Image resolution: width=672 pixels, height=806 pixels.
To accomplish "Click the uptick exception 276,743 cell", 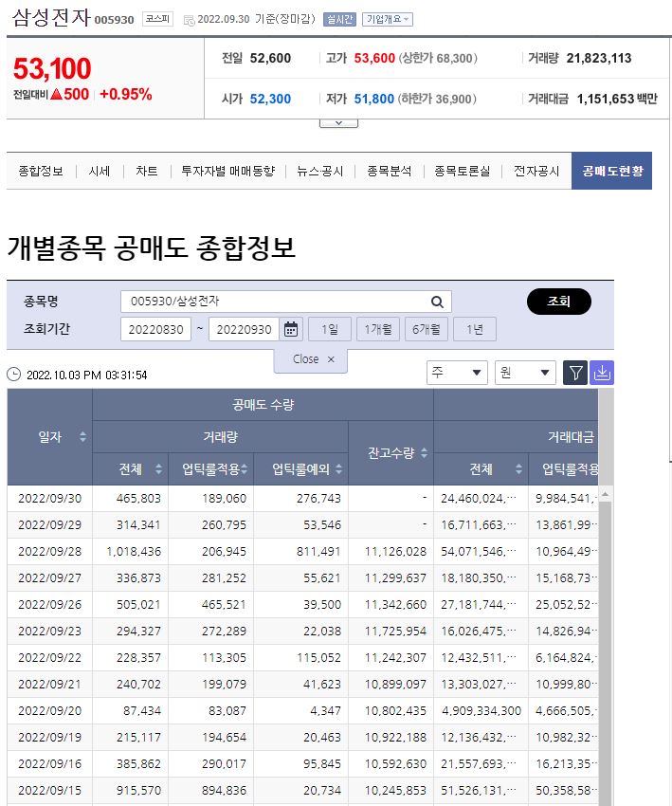I will point(301,498).
